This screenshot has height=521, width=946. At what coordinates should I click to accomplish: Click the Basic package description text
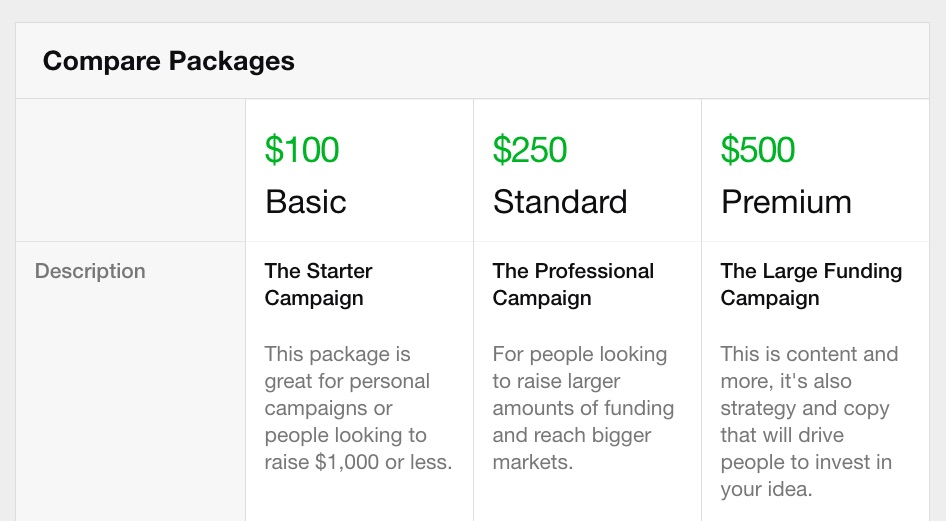pyautogui.click(x=358, y=408)
